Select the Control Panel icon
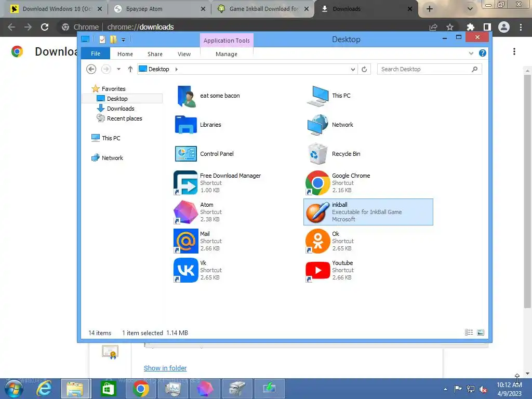Screen dimensions: 532x399 (x=185, y=154)
